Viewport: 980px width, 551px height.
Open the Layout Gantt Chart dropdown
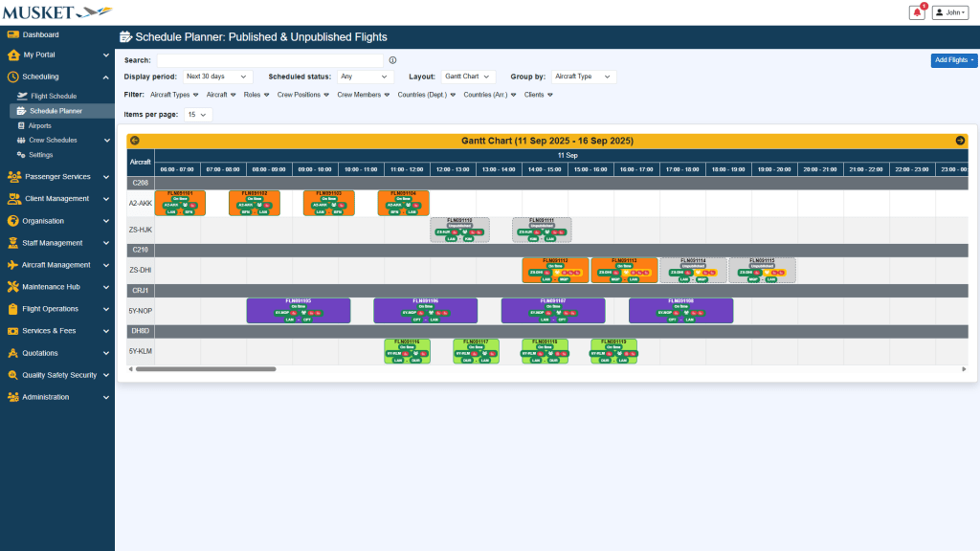pos(468,77)
